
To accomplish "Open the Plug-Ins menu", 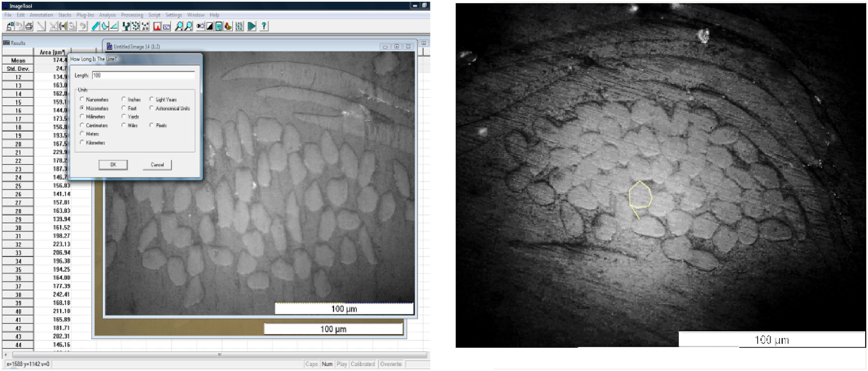I will pos(85,15).
